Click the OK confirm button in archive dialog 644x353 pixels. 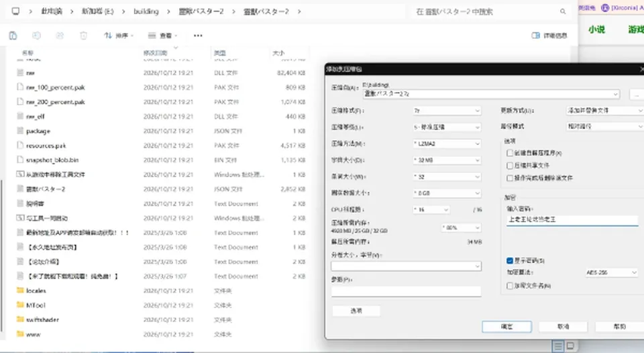[507, 327]
